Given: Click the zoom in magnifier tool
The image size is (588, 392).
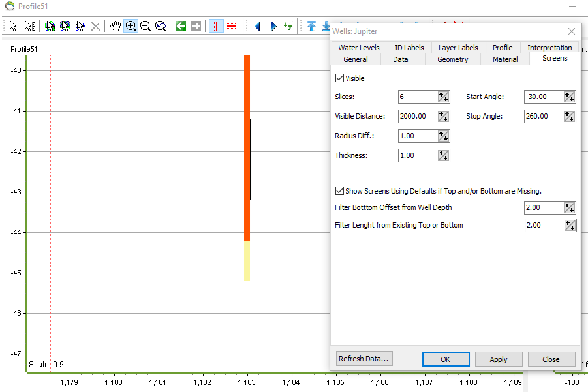Looking at the screenshot, I should click(x=131, y=26).
